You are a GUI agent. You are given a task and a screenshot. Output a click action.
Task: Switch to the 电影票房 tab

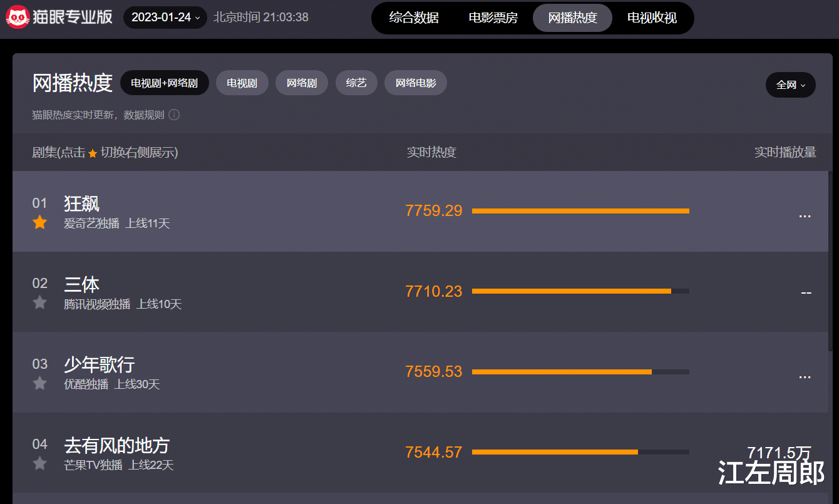click(493, 18)
